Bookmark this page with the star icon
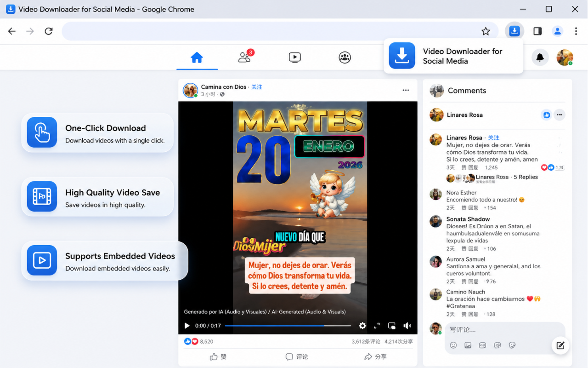This screenshot has width=588, height=368. 486,31
